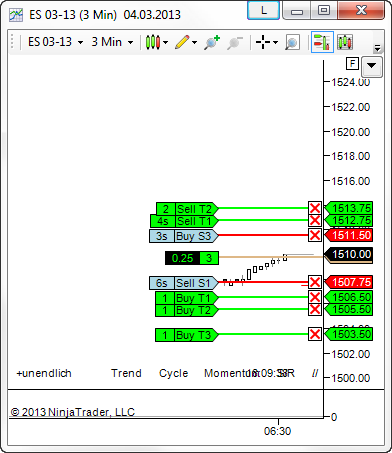392x453 pixels.
Task: Open toolbar overflow options arrow
Action: coord(377,48)
